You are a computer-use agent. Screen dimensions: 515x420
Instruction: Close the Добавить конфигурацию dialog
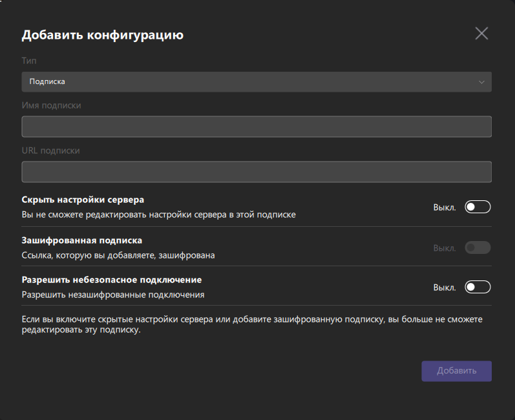click(x=481, y=33)
